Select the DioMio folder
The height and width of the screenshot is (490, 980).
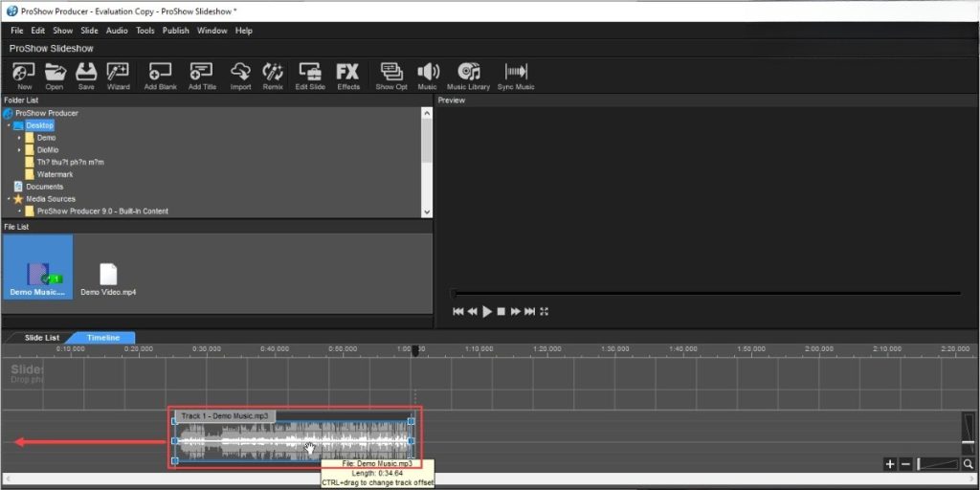click(x=48, y=150)
